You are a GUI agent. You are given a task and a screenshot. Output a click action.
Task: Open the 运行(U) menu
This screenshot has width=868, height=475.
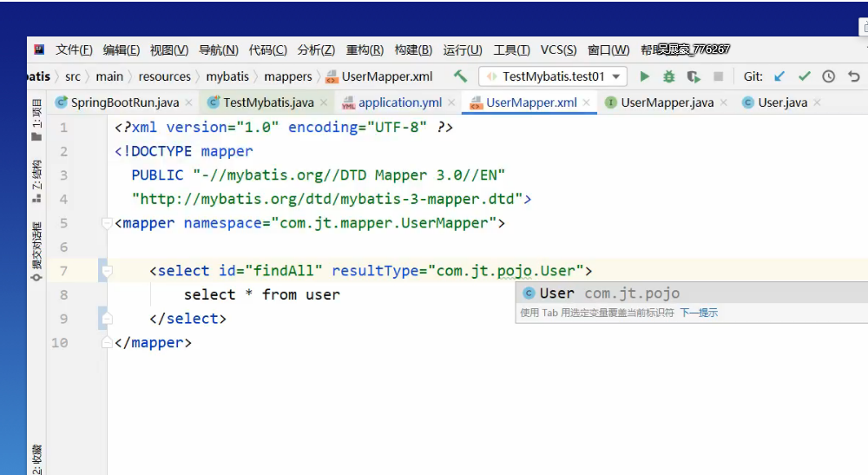pyautogui.click(x=463, y=49)
